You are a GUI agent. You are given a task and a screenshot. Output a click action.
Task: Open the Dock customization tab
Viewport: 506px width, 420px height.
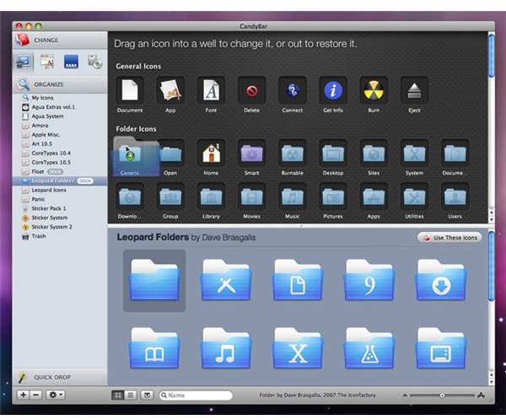coord(71,62)
